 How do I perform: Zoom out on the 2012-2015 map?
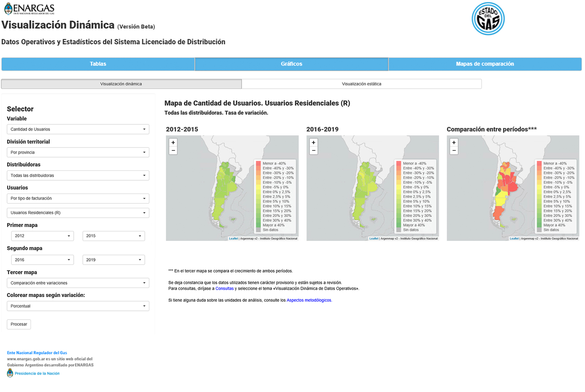(x=173, y=150)
